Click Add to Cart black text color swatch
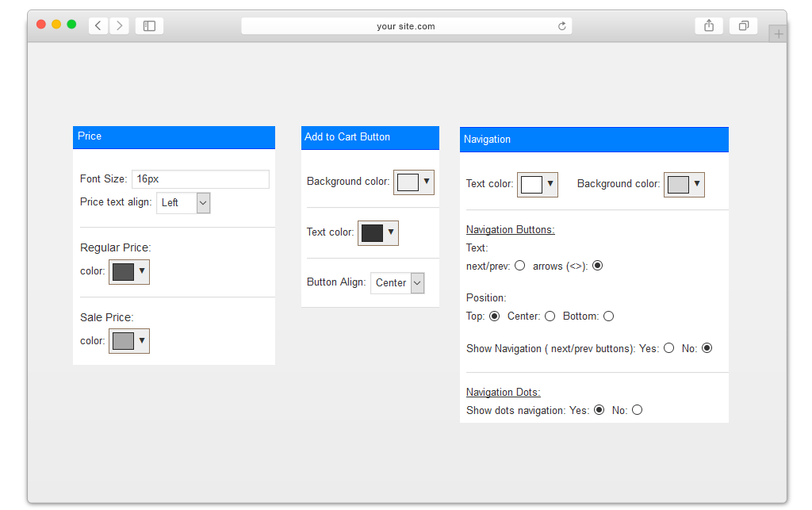812x510 pixels. click(x=373, y=233)
